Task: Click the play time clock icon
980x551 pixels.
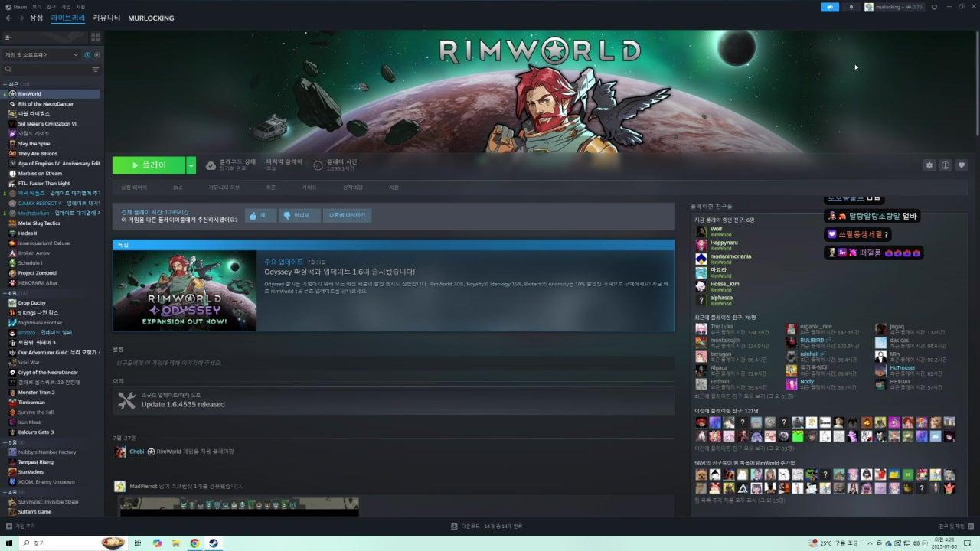Action: [x=318, y=165]
